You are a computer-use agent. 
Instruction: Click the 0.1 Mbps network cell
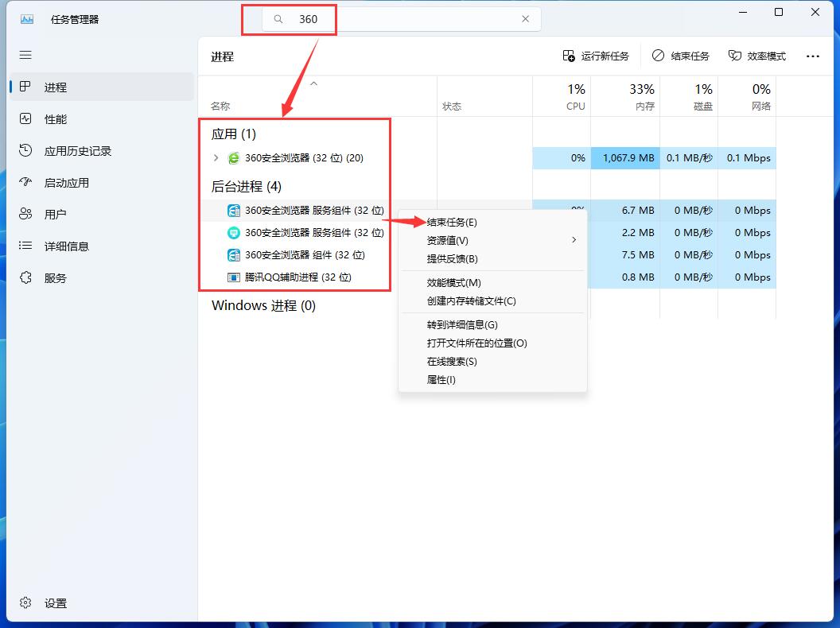[x=747, y=158]
